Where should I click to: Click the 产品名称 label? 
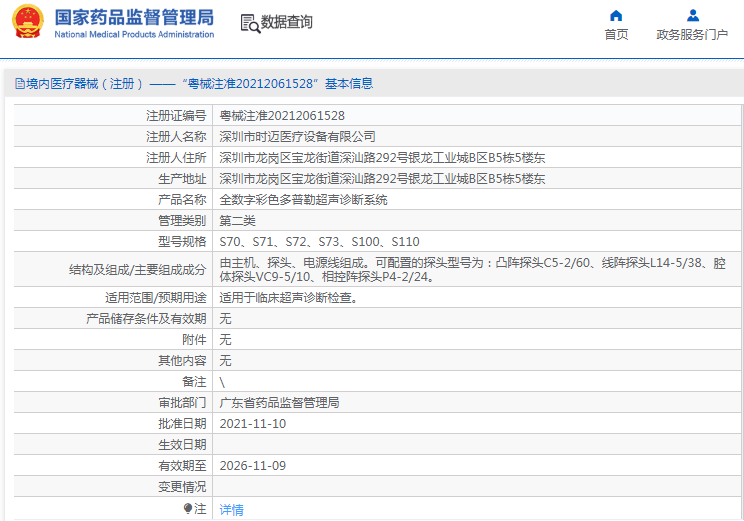(x=182, y=200)
